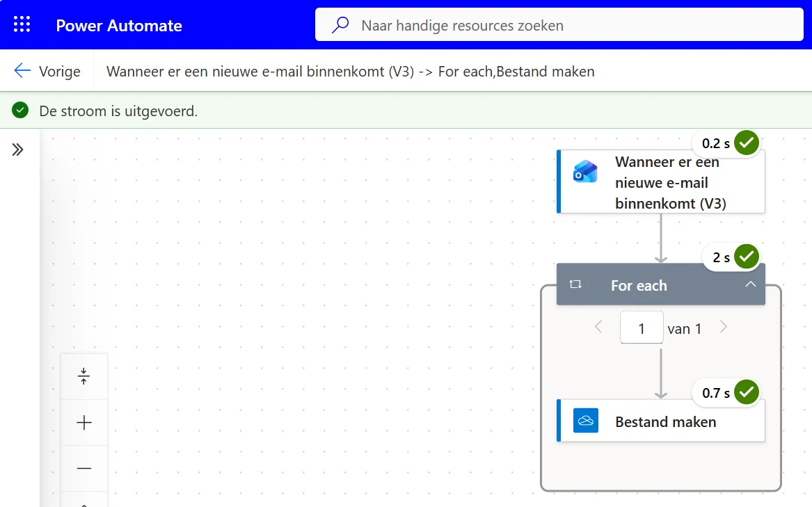Expand the left side panel
This screenshot has width=812, height=507.
point(17,150)
